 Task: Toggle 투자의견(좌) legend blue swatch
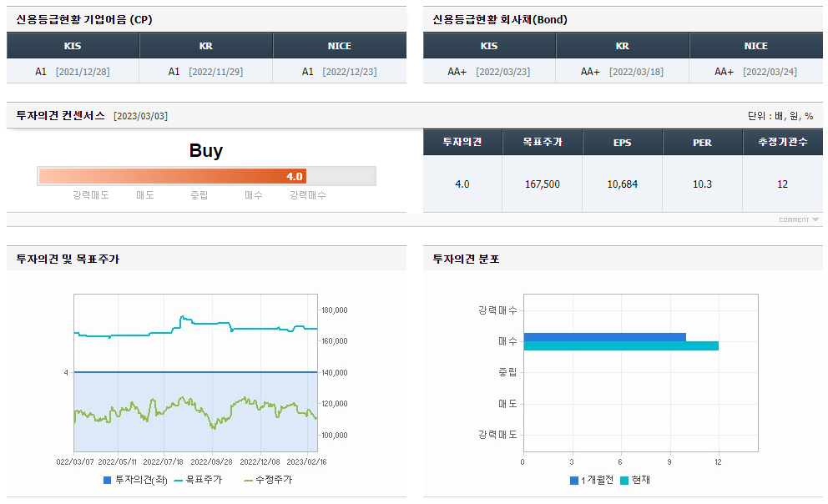107,481
